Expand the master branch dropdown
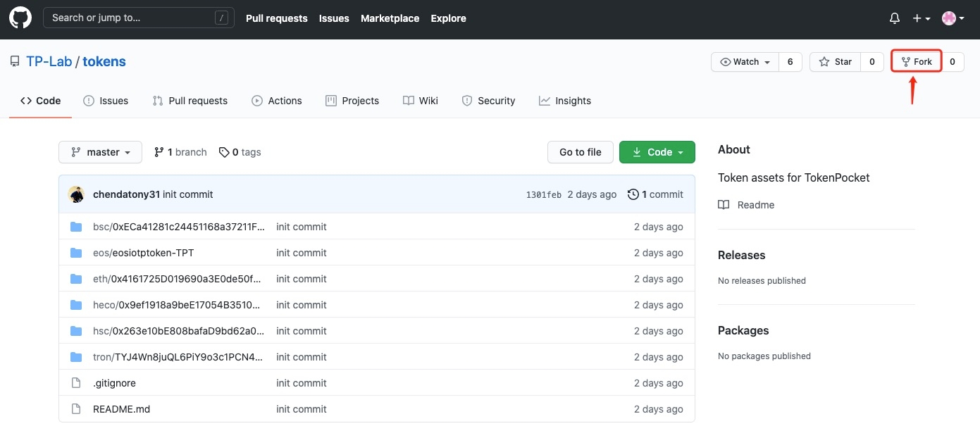This screenshot has width=980, height=426. click(x=100, y=152)
